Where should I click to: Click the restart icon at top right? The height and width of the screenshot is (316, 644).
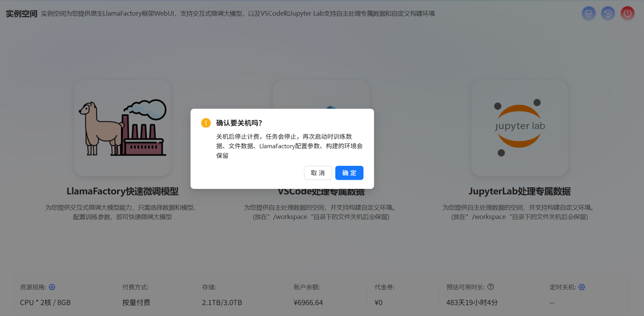(x=608, y=13)
